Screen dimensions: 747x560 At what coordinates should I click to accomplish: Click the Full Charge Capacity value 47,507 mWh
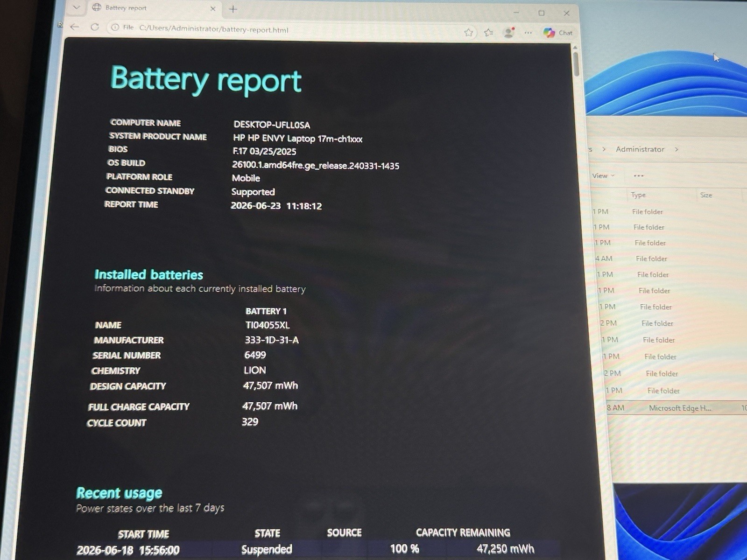click(x=270, y=406)
